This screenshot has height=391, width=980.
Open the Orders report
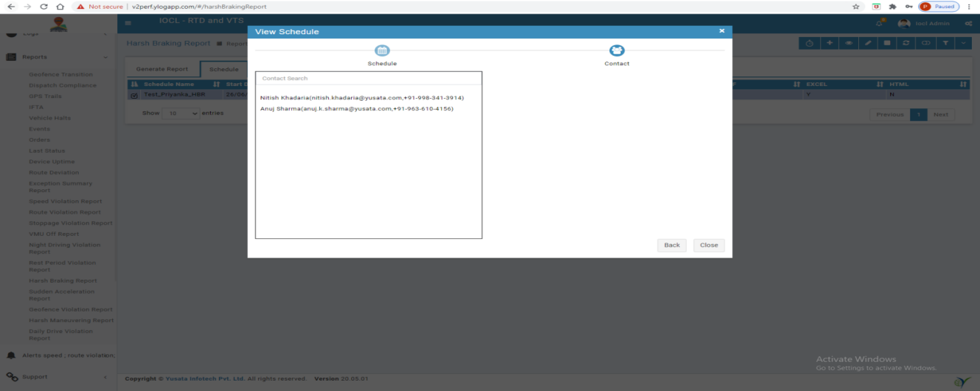(x=39, y=139)
